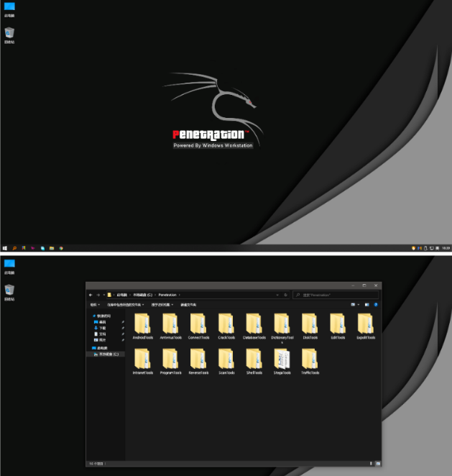Go back with the Explorer back arrow
452x476 pixels.
(91, 295)
